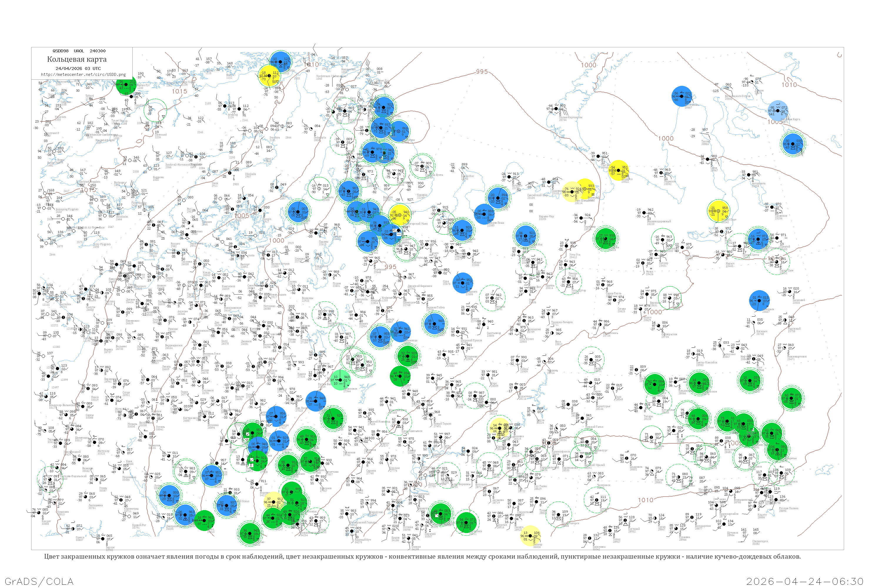Select the "UAOL" header code
The height and width of the screenshot is (588, 882).
(x=79, y=51)
